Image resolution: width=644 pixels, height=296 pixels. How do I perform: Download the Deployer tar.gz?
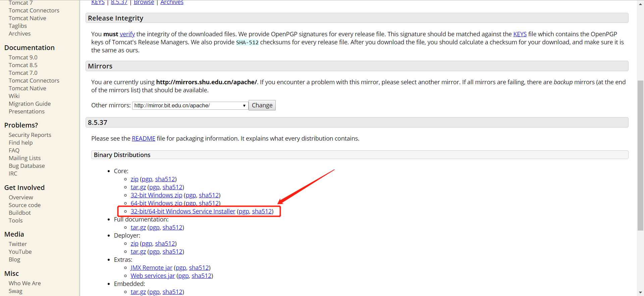(x=138, y=251)
